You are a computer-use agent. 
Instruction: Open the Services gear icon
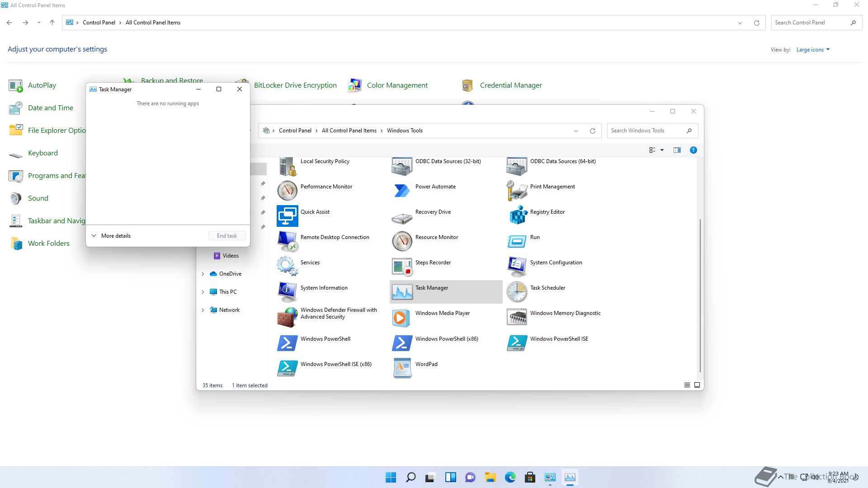[x=288, y=267]
